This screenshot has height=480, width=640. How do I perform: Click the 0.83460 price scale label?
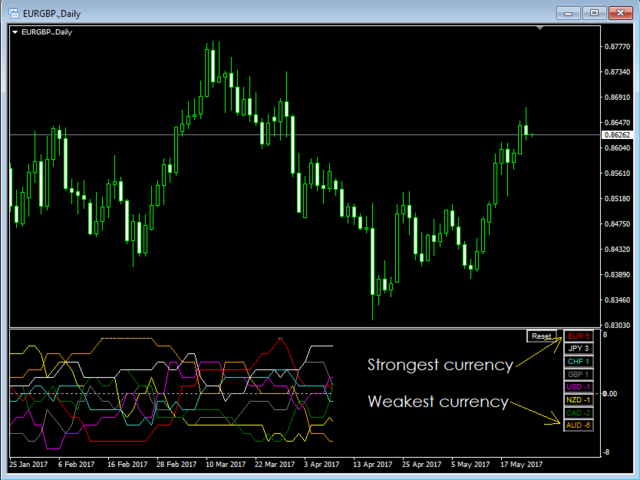pyautogui.click(x=617, y=300)
